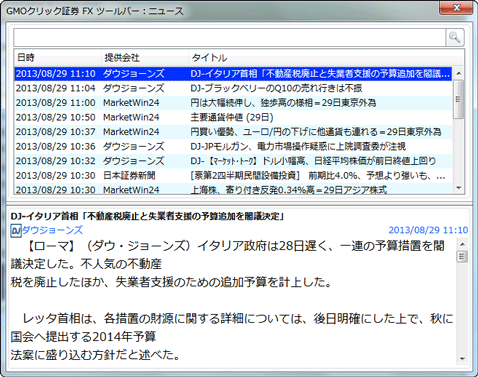Viewport: 478px width, 377px height.
Task: Click the news list scroll-down arrow
Action: coord(459,188)
